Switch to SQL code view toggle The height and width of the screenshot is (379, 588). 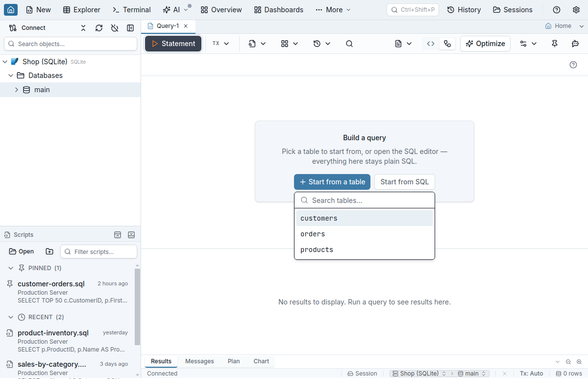[431, 44]
